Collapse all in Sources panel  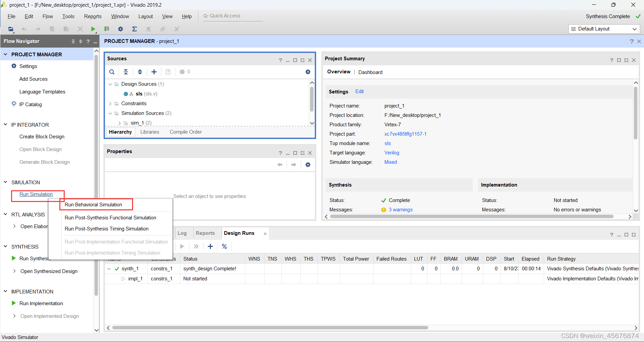pyautogui.click(x=126, y=72)
